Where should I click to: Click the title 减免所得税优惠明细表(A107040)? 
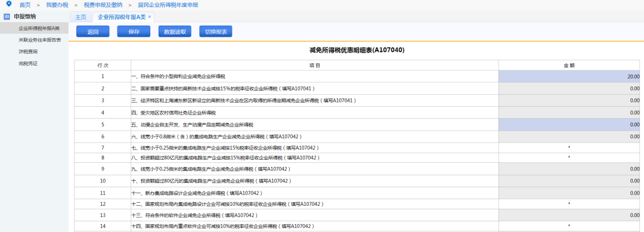tap(357, 50)
